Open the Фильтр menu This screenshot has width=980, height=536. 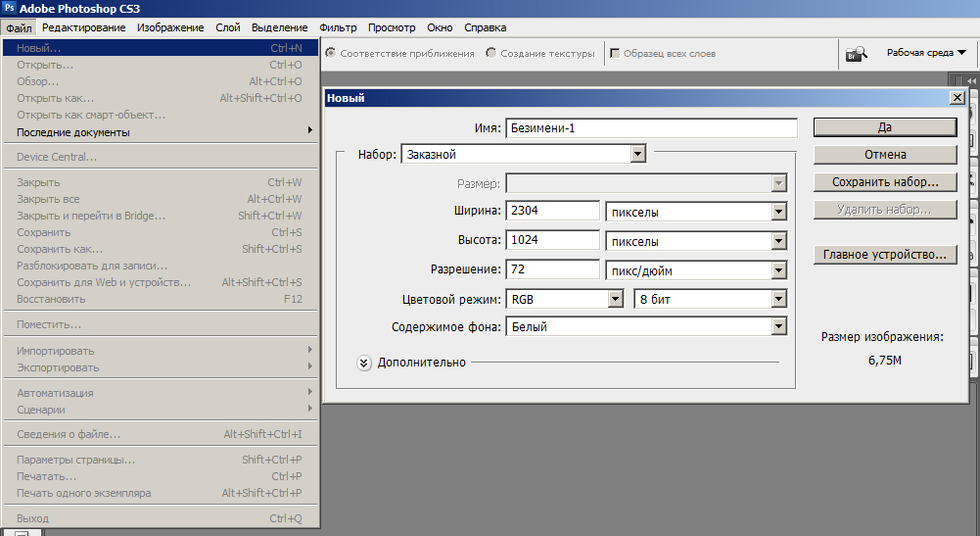pos(338,28)
